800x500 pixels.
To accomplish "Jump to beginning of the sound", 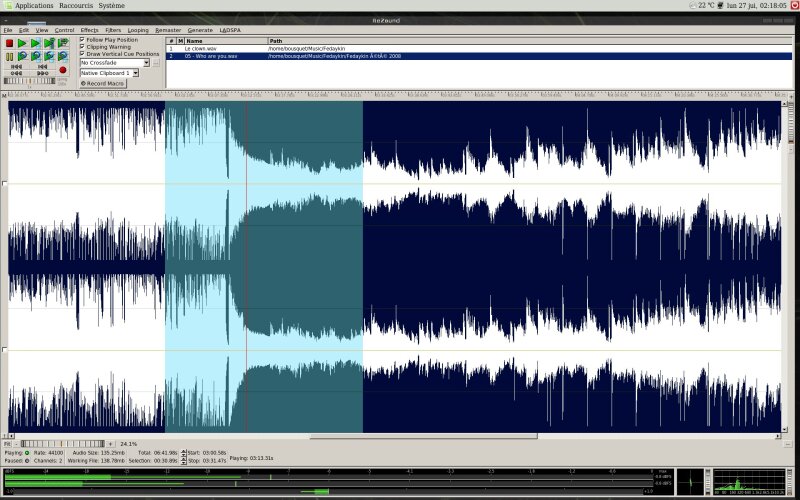I will click(16, 66).
